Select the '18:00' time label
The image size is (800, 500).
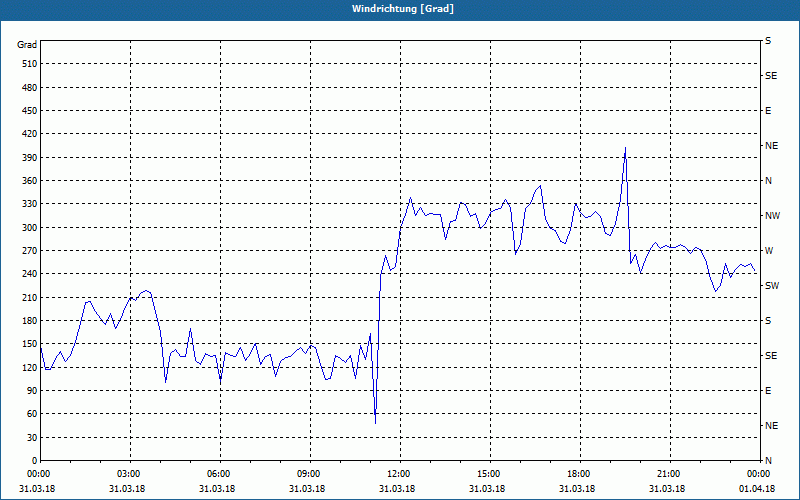(x=580, y=473)
